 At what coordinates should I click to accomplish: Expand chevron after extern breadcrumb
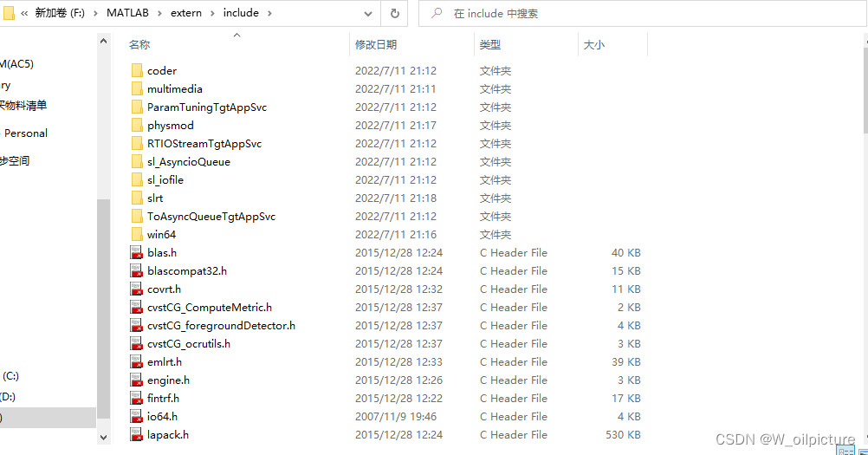point(212,13)
